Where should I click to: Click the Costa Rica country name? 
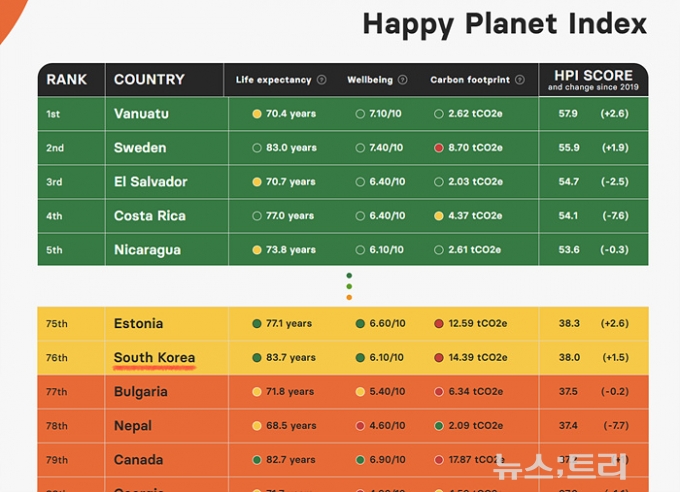pos(150,216)
